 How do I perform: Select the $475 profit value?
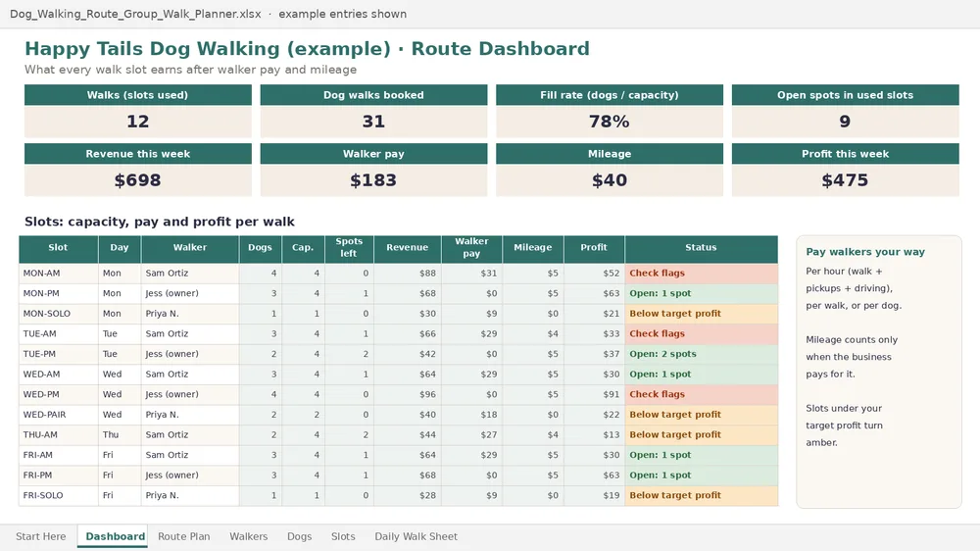[x=845, y=180]
